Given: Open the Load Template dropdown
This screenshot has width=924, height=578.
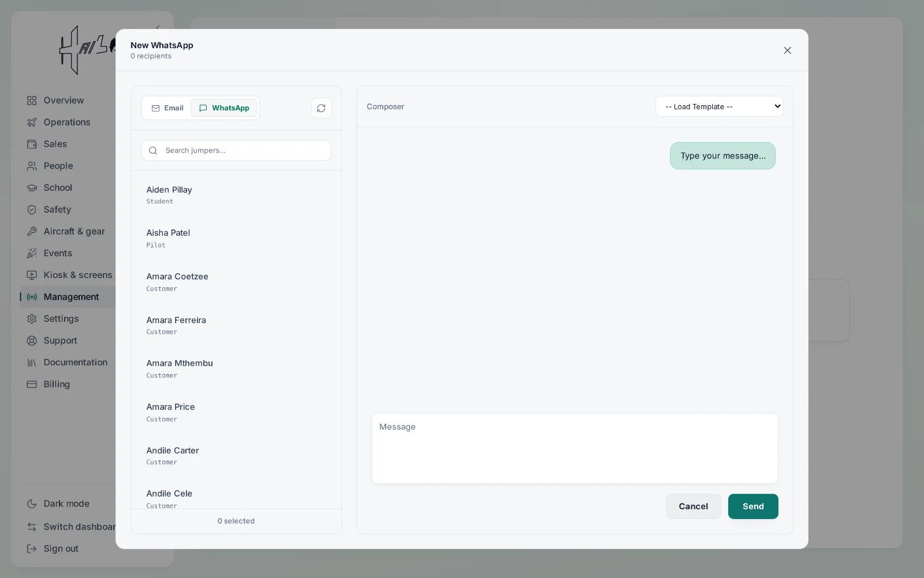Looking at the screenshot, I should coord(719,106).
